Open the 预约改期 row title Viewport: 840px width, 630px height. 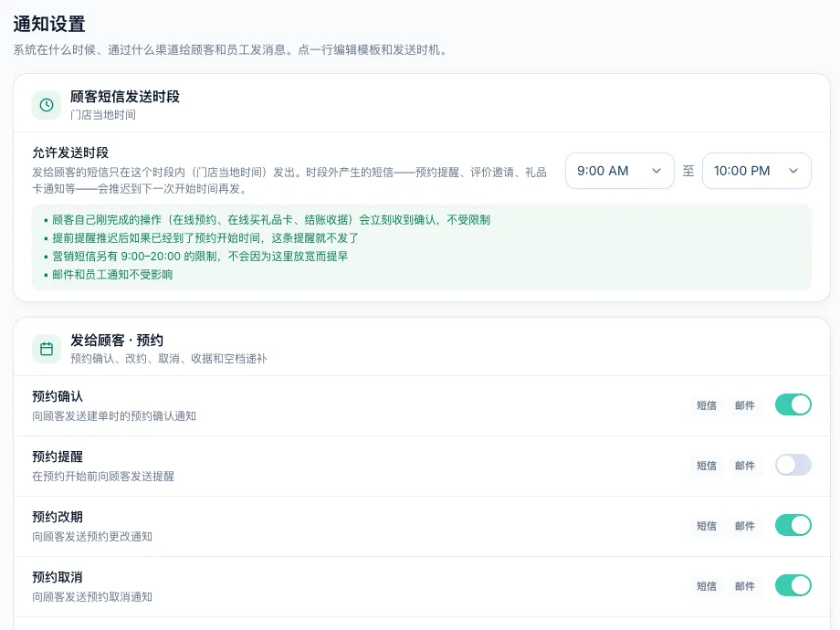pyautogui.click(x=58, y=517)
